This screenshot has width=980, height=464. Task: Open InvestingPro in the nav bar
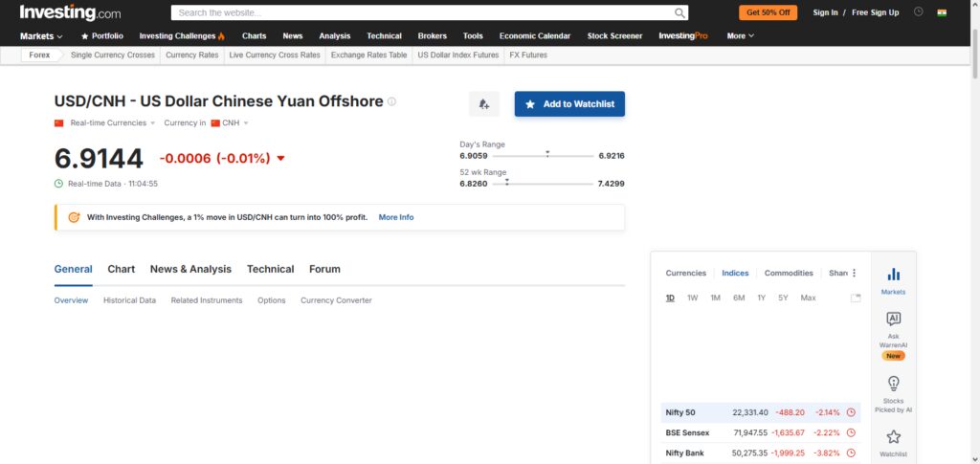click(x=683, y=36)
